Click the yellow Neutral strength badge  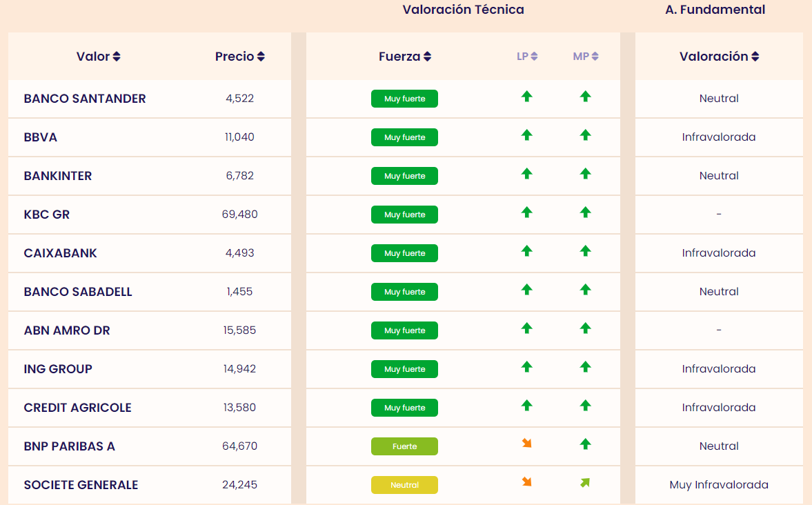click(404, 485)
